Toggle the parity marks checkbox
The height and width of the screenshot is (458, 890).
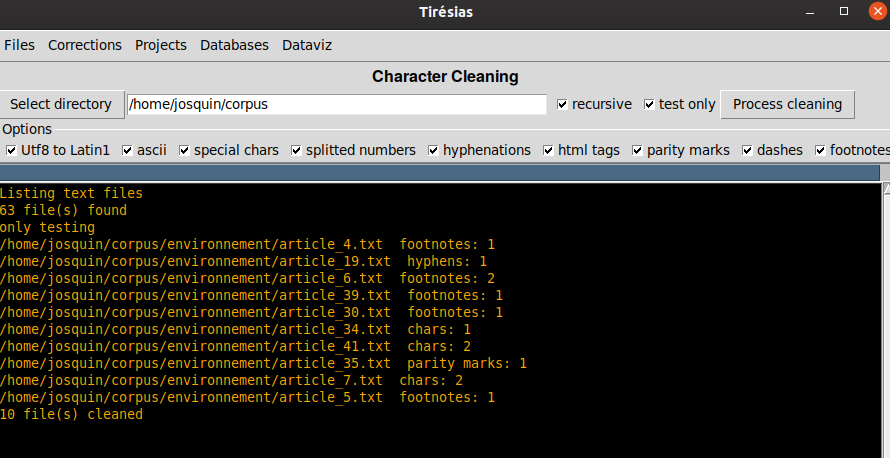(637, 150)
